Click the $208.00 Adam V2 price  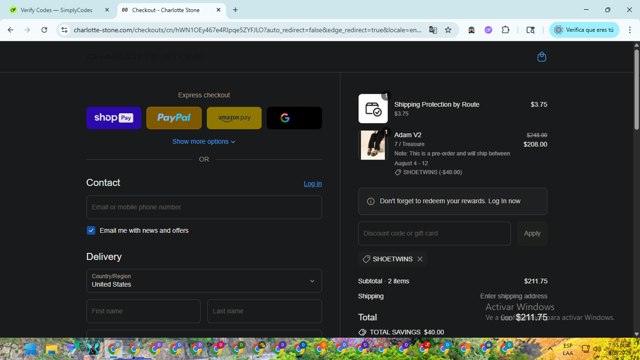coord(535,144)
